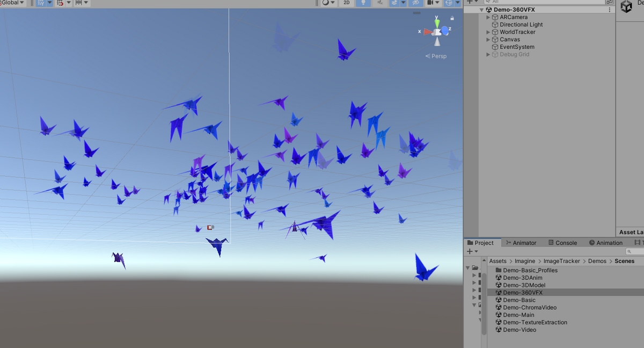Click the red X axis gizmo cone
Screen dimensions: 644x348
428,32
